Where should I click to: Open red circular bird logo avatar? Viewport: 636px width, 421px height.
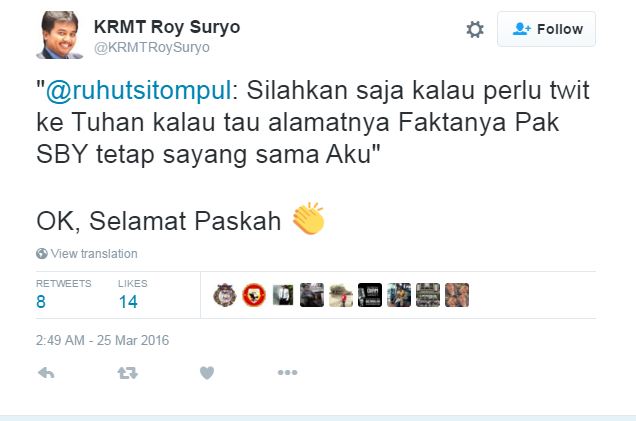click(x=254, y=295)
